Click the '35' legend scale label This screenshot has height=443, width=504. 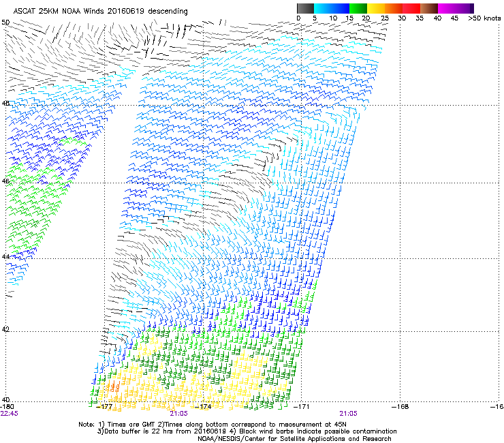tap(420, 18)
